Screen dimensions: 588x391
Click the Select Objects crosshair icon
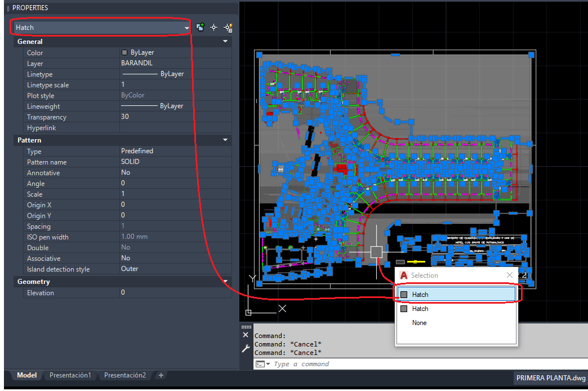pyautogui.click(x=214, y=28)
